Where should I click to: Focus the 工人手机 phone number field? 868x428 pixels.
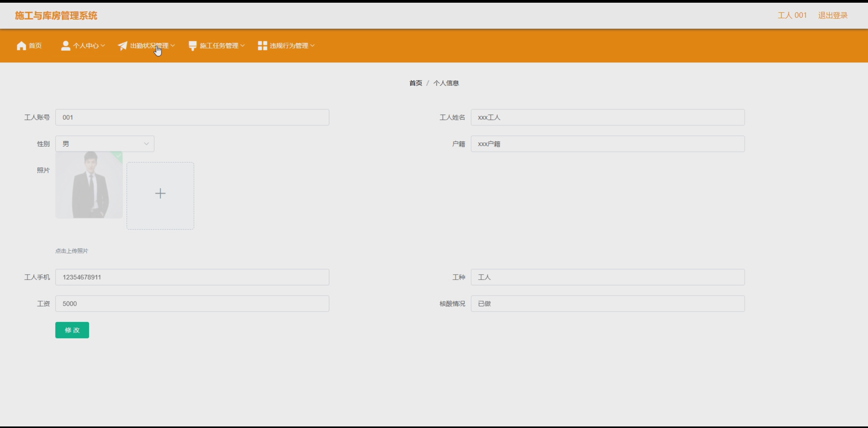[192, 277]
